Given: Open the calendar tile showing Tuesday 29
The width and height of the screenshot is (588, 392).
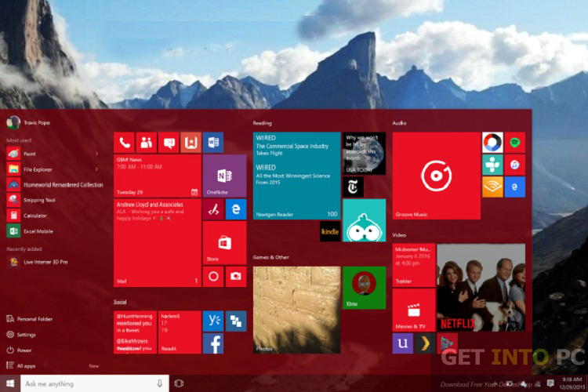Looking at the screenshot, I should coord(157,176).
